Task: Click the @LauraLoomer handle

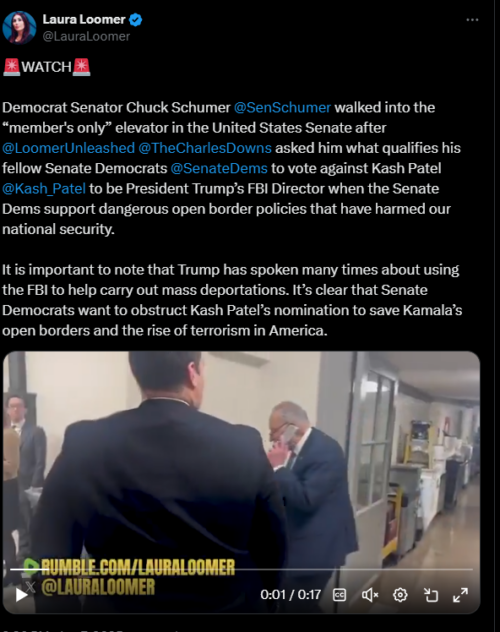Action: coord(86,36)
